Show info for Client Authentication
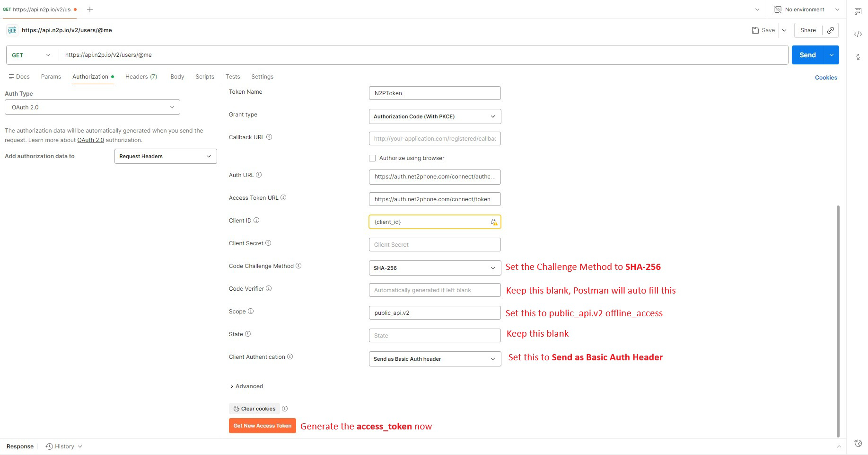The image size is (868, 455). point(290,357)
